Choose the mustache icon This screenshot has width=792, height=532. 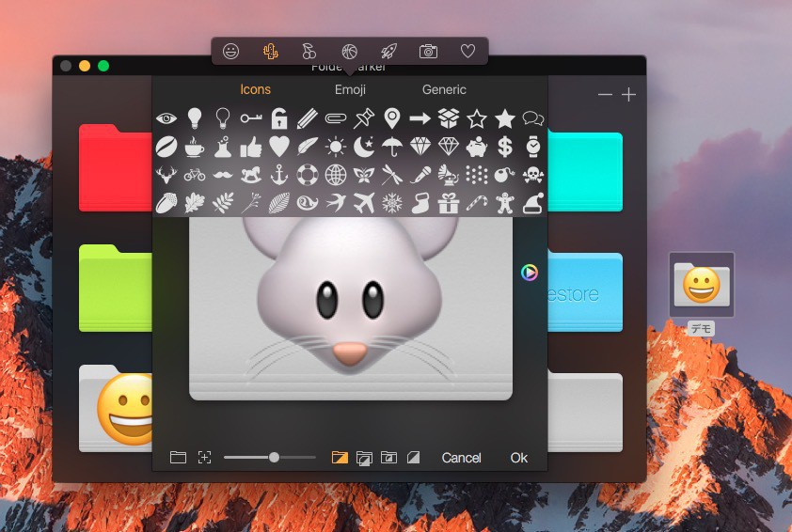click(x=223, y=175)
